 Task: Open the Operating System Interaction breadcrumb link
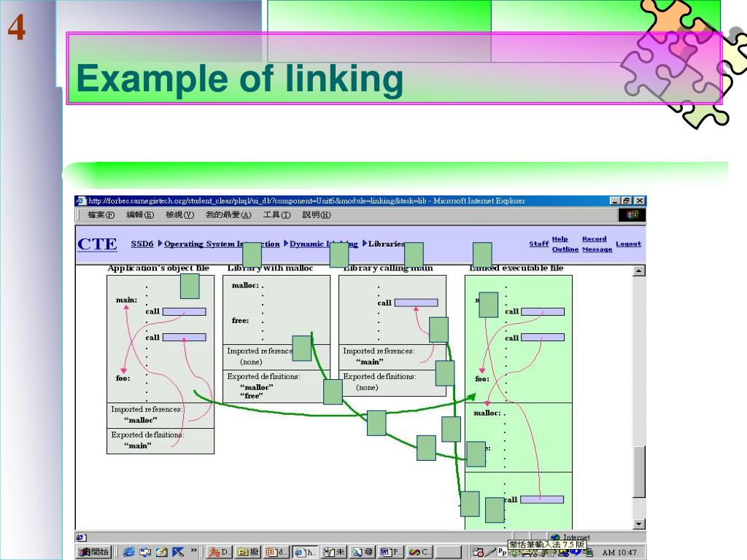(x=222, y=244)
